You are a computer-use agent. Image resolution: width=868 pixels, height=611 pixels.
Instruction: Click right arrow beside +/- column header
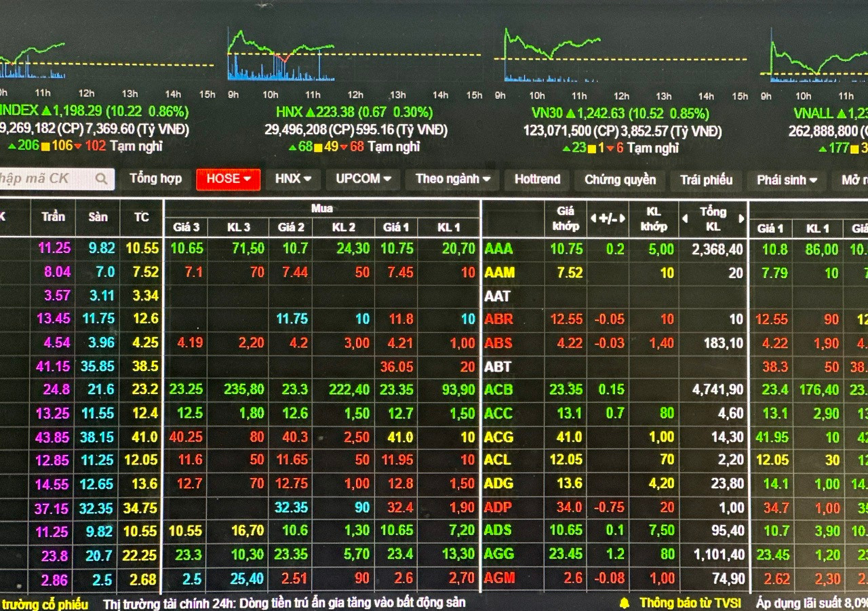[622, 218]
